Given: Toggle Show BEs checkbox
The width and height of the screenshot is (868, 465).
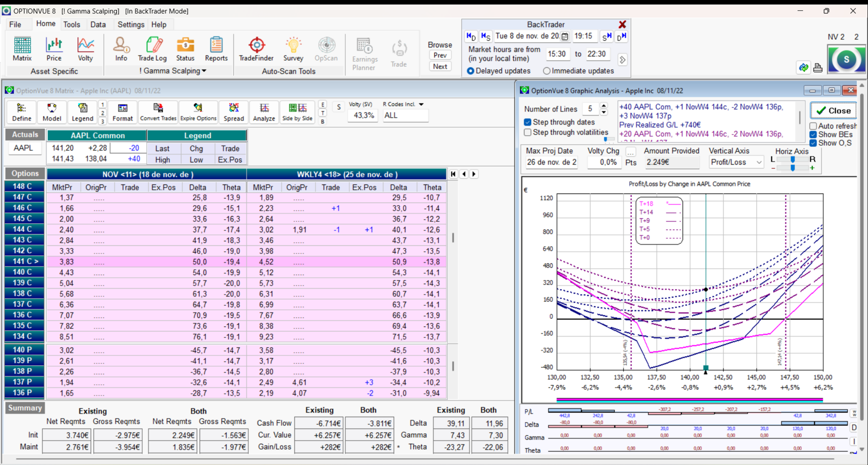Looking at the screenshot, I should pyautogui.click(x=813, y=134).
